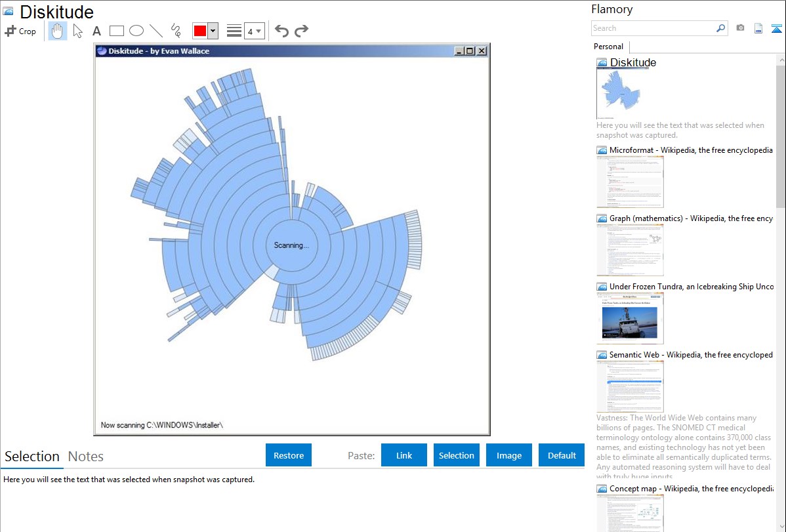This screenshot has width=786, height=532.
Task: Pick the text annotation tool (A)
Action: tap(96, 31)
